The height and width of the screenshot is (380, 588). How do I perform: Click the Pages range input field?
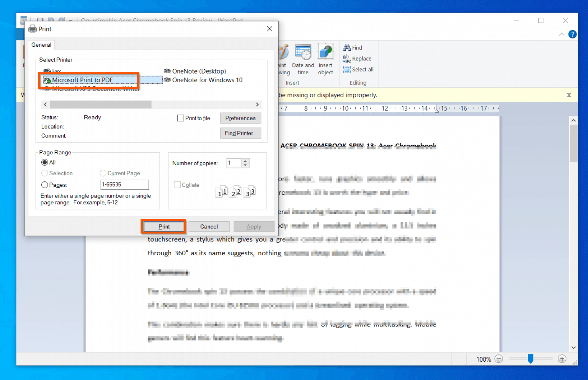(x=124, y=184)
